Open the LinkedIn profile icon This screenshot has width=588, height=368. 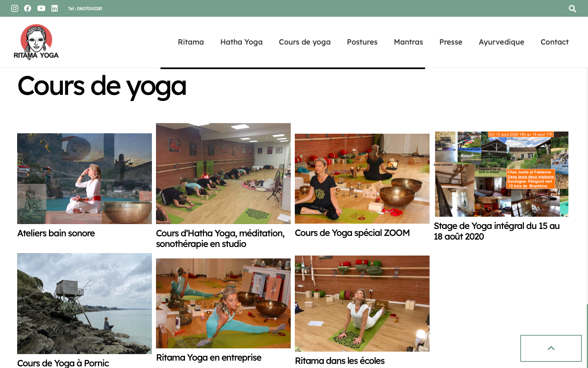[x=54, y=8]
